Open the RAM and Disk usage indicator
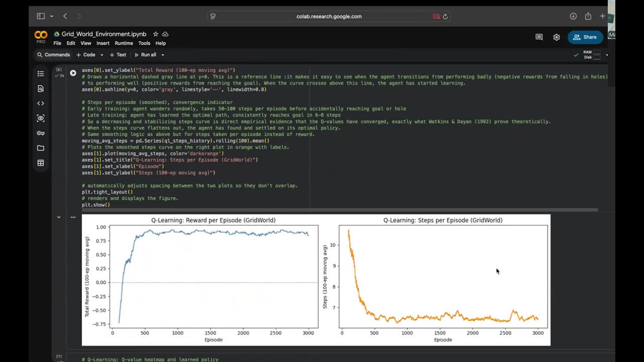 pyautogui.click(x=593, y=55)
